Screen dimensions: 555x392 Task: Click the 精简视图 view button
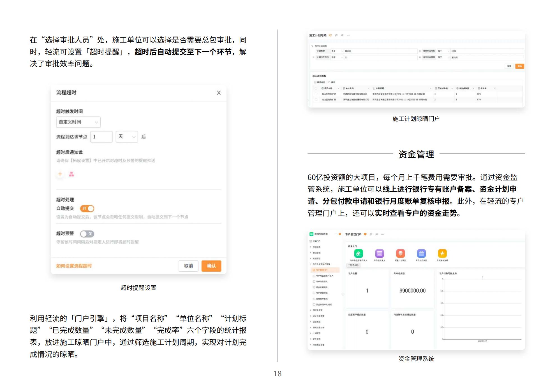tap(320, 82)
